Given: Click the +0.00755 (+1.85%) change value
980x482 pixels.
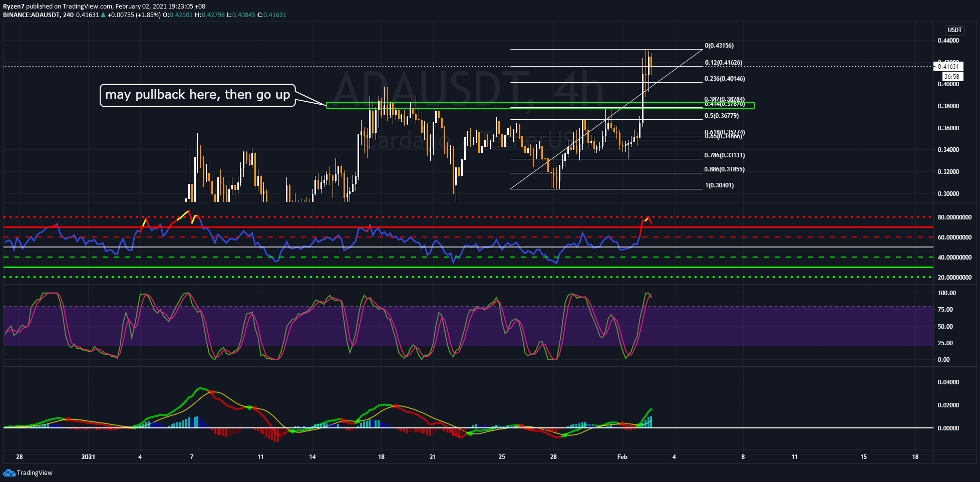Looking at the screenshot, I should click(134, 15).
